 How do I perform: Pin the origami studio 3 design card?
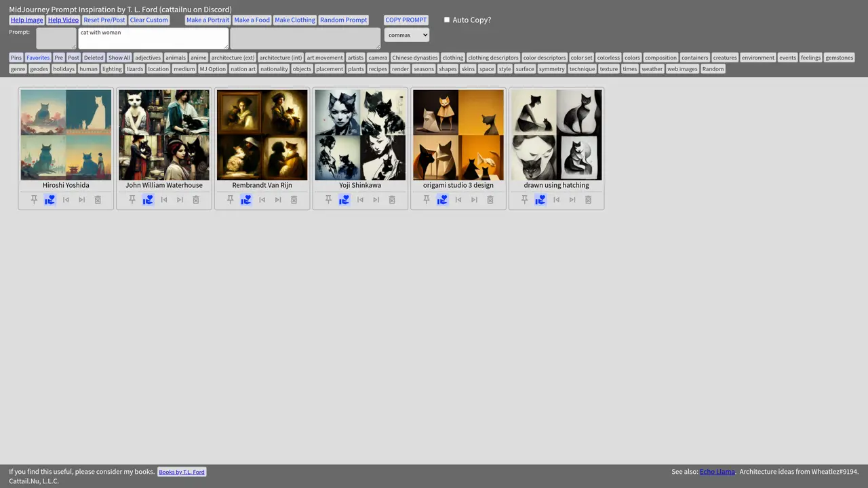click(427, 200)
